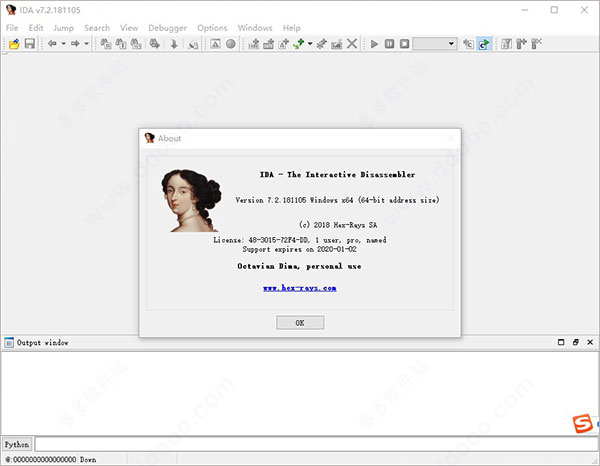This screenshot has width=600, height=466.
Task: Focus the Python command input field
Action: point(316,444)
